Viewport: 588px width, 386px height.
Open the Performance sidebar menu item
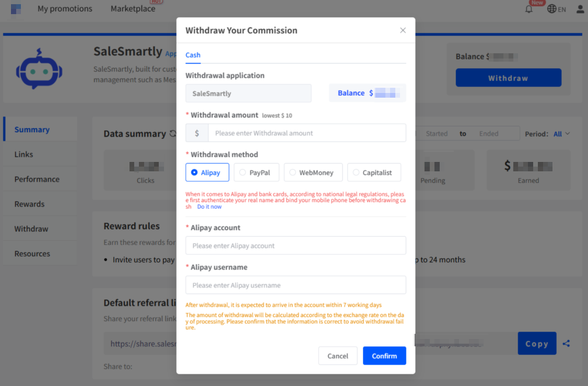[x=37, y=179]
